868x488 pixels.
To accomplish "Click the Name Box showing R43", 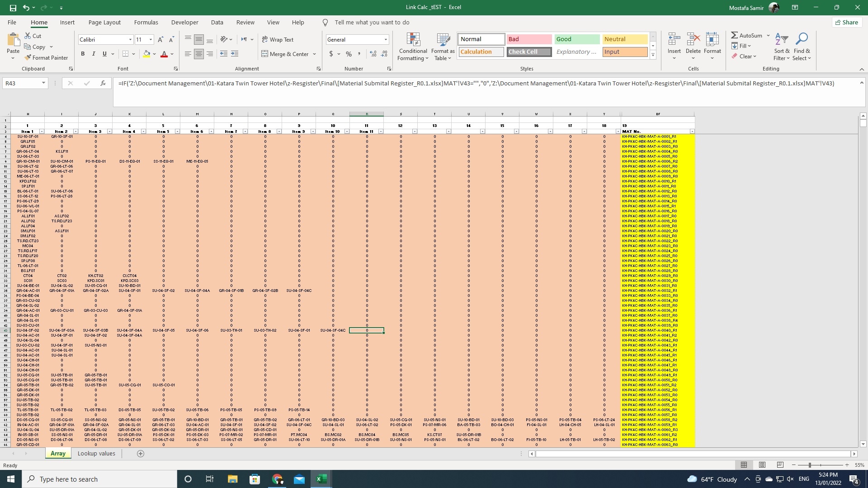I will 25,83.
